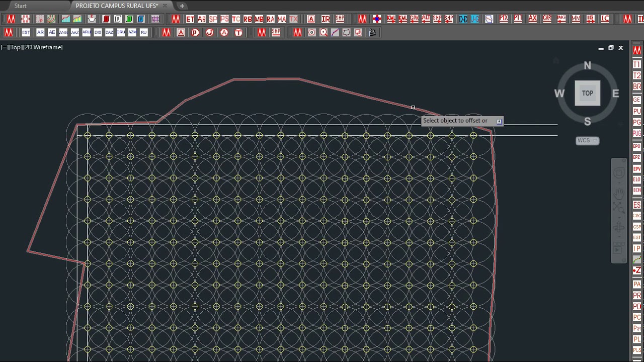The image size is (644, 362).
Task: Open a new drawing tab with plus
Action: [x=182, y=6]
